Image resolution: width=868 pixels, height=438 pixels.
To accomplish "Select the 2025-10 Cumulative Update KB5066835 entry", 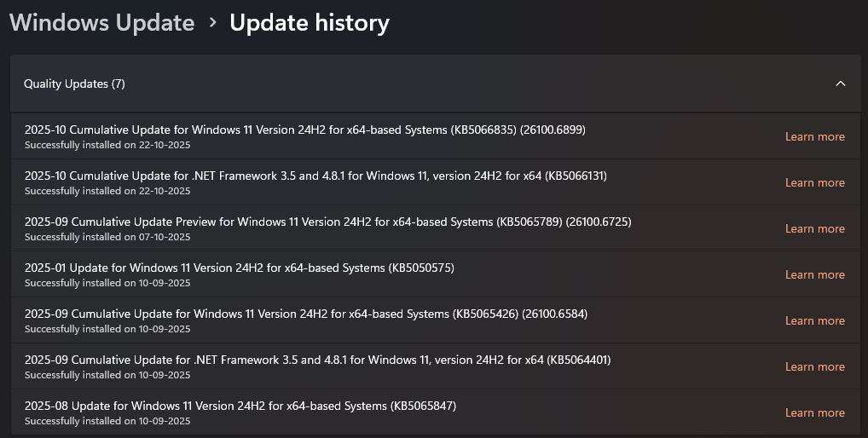I will pyautogui.click(x=304, y=130).
